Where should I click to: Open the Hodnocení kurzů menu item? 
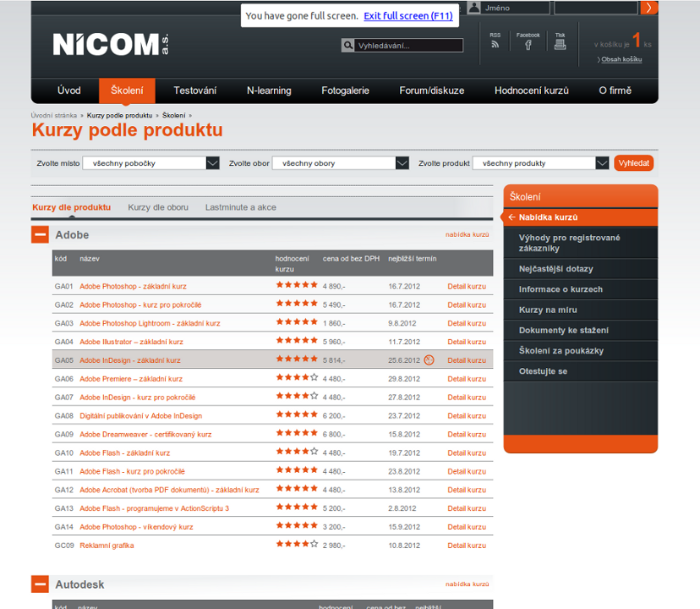tap(532, 91)
